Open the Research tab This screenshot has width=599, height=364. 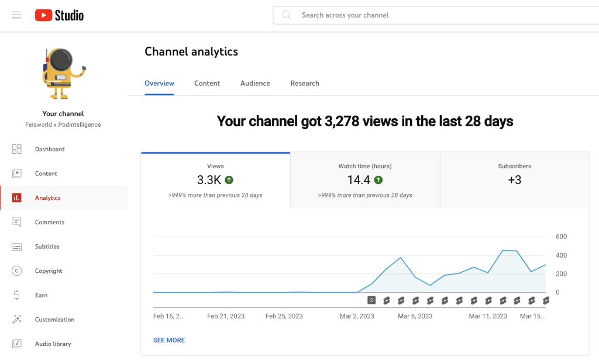[x=305, y=83]
